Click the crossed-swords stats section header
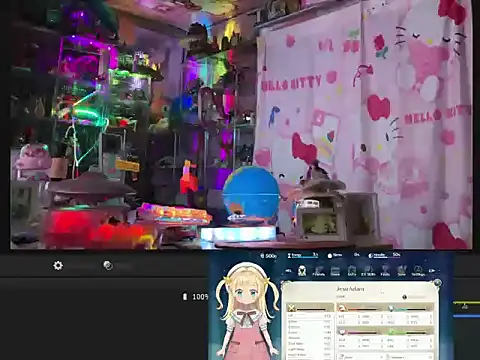The image size is (480, 360). click(x=310, y=308)
